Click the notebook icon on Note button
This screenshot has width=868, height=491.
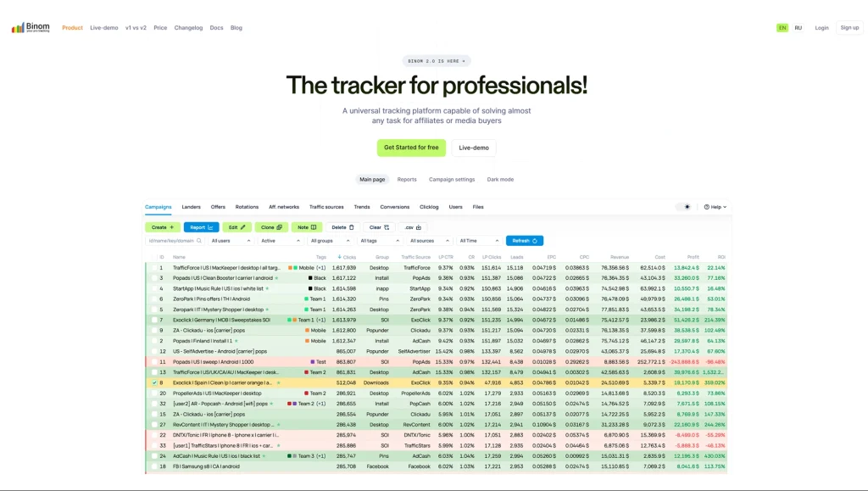(x=314, y=227)
